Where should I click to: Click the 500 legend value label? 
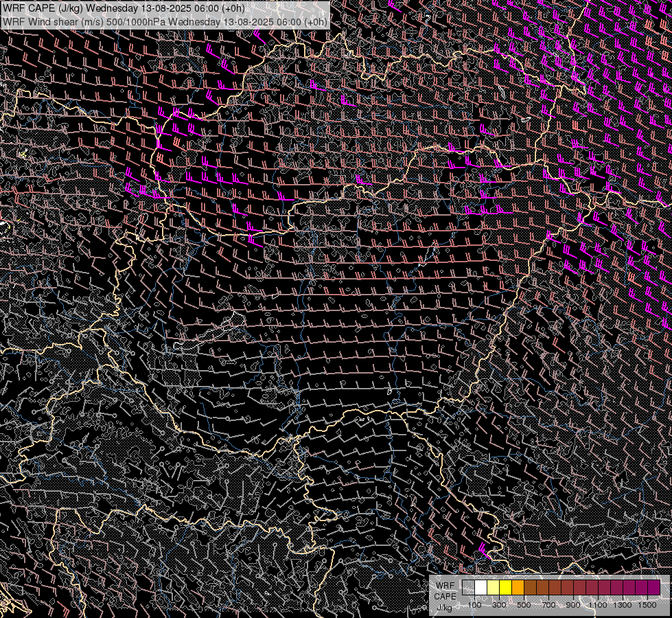[x=524, y=605]
